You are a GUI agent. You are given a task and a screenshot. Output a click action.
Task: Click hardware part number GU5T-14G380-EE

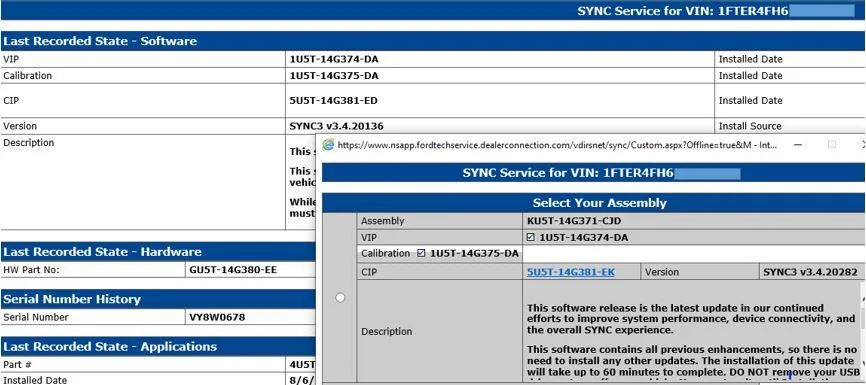point(233,270)
